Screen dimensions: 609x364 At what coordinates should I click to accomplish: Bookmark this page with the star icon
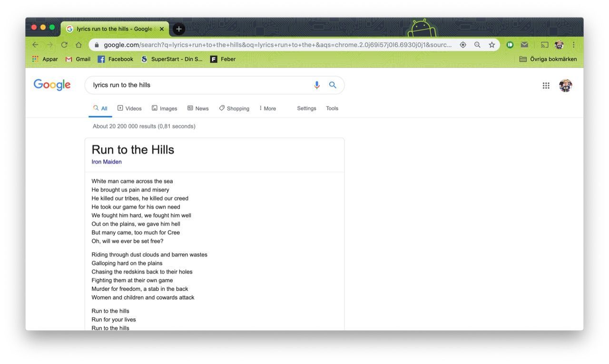pos(492,45)
